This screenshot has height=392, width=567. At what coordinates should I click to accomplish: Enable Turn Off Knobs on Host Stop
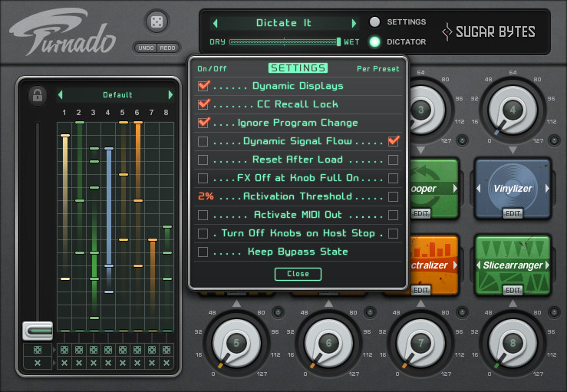[x=203, y=234]
